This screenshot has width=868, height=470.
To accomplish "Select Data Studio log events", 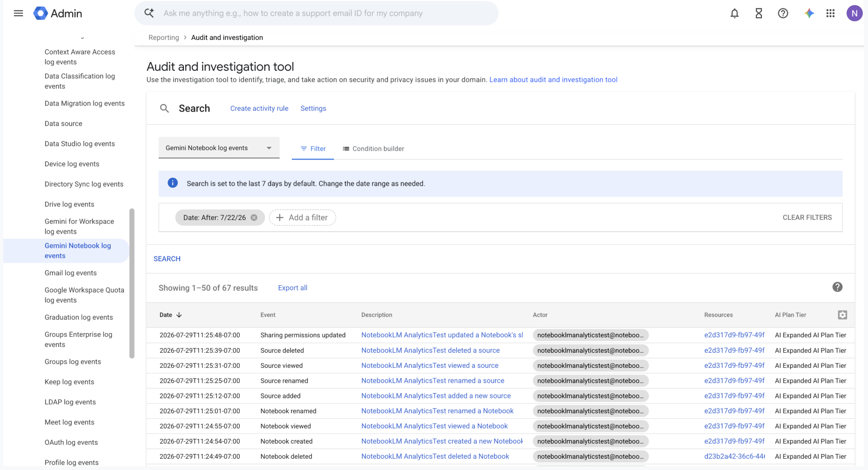I will coord(80,144).
